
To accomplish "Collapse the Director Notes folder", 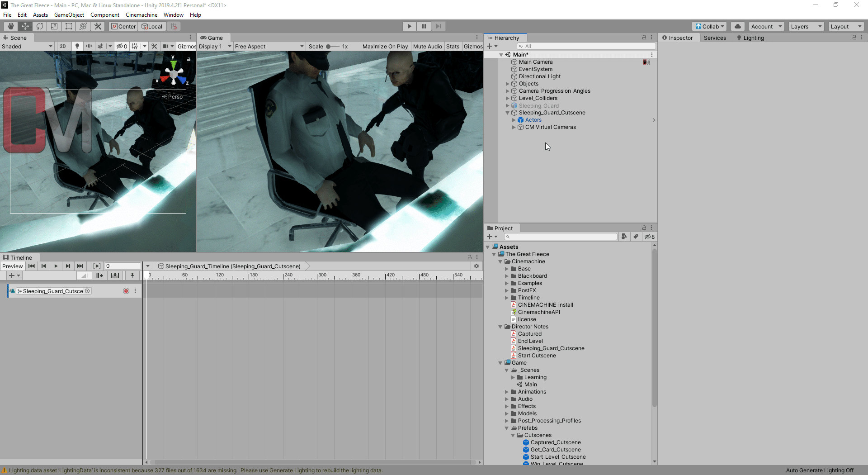I will point(500,327).
